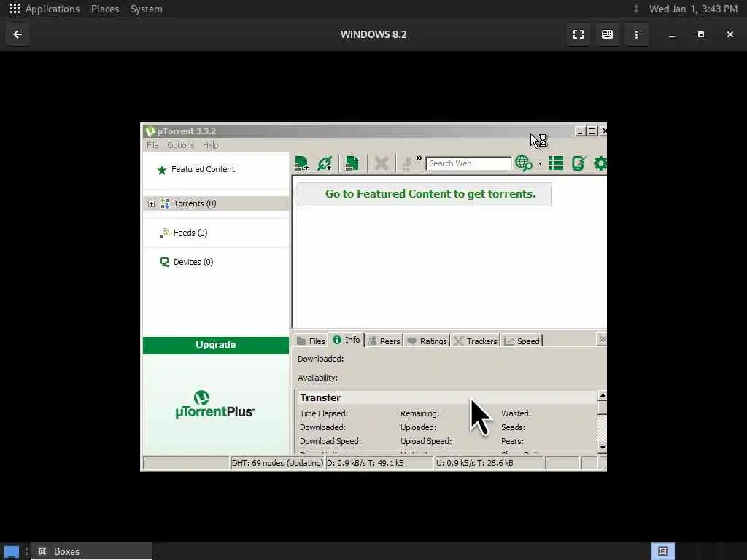The width and height of the screenshot is (747, 560).
Task: Expand the Torrents (0) tree node
Action: (x=151, y=204)
